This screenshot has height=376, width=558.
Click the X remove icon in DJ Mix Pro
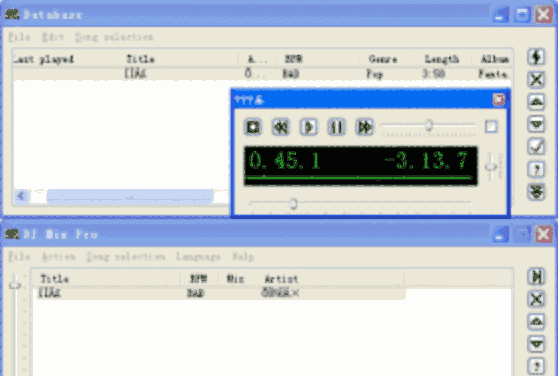coord(536,299)
